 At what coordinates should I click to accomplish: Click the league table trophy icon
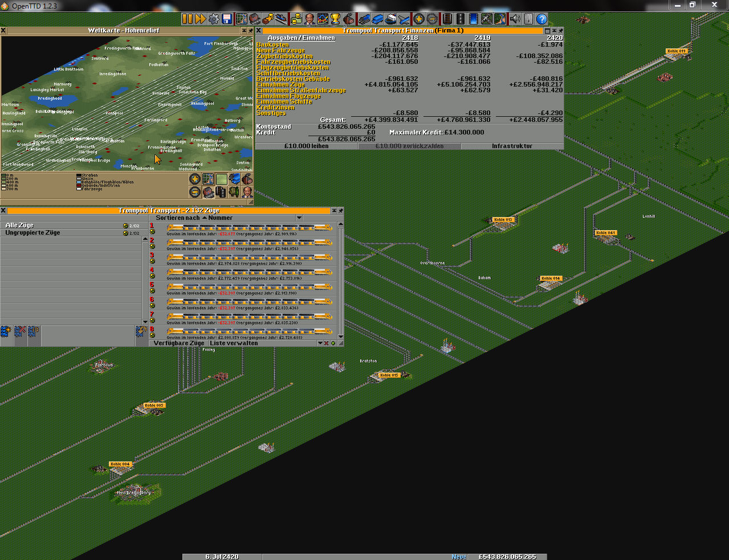(336, 19)
